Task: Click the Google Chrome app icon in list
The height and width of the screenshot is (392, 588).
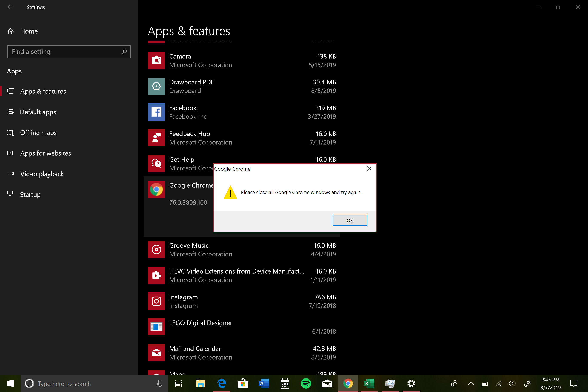Action: 156,189
